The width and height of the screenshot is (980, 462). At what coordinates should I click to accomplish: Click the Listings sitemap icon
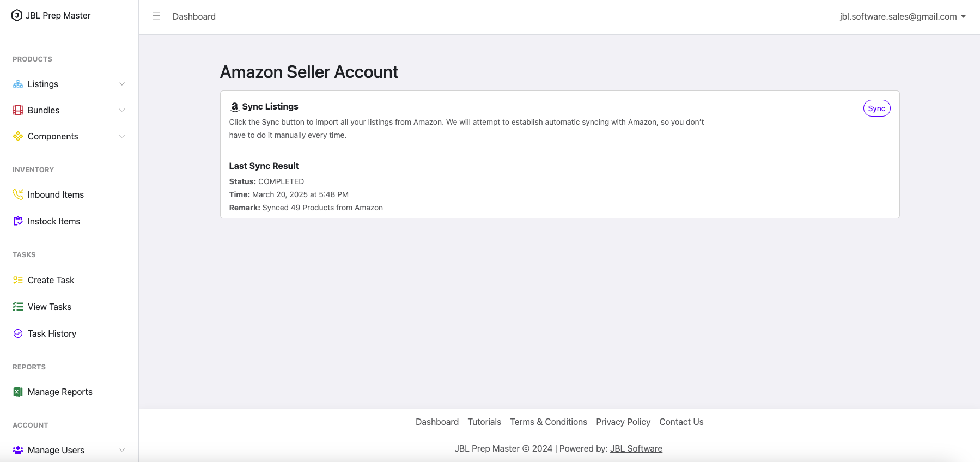click(x=18, y=84)
